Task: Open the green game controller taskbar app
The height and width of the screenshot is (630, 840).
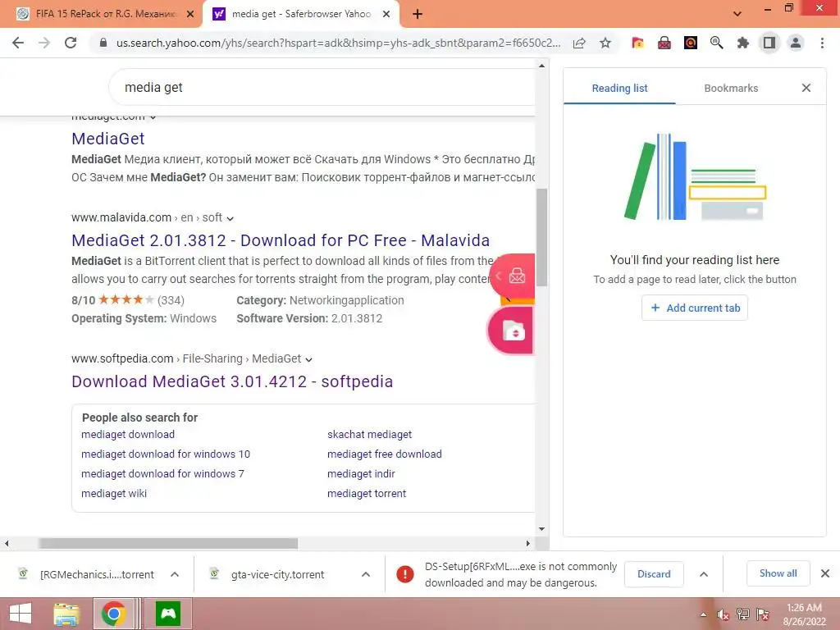Action: coord(167,614)
